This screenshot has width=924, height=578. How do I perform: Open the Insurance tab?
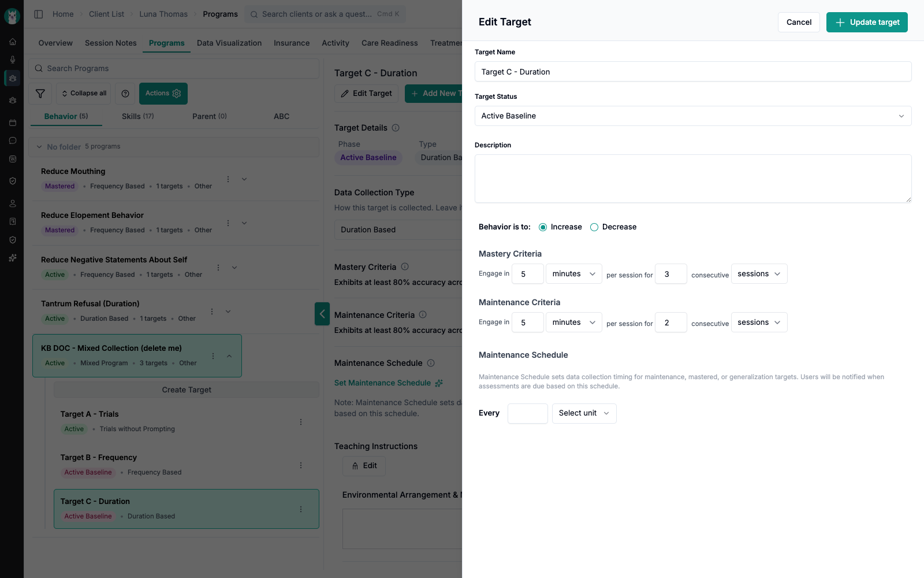click(292, 43)
